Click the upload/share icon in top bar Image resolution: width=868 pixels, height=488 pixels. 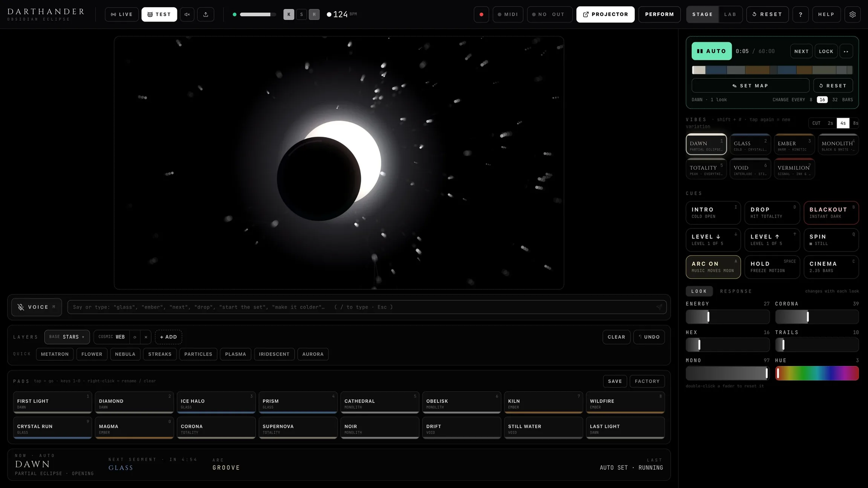pos(206,14)
